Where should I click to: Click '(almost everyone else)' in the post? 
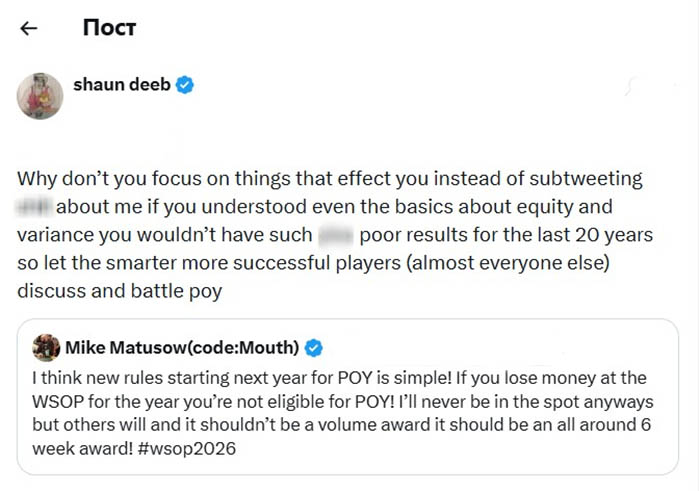508,263
